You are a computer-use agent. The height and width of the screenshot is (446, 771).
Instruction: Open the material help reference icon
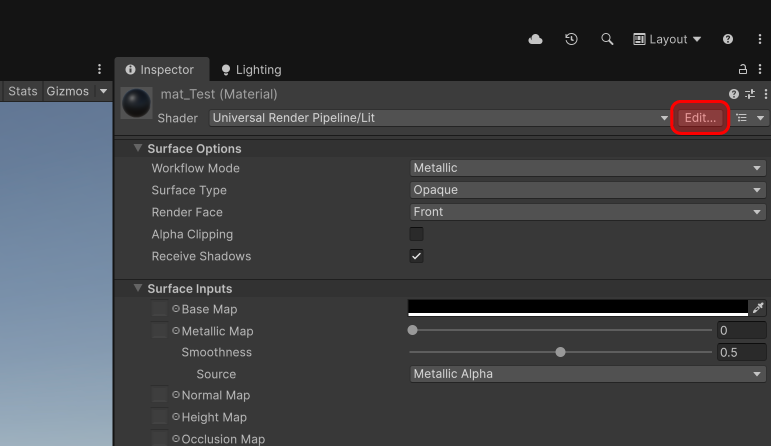coord(734,94)
